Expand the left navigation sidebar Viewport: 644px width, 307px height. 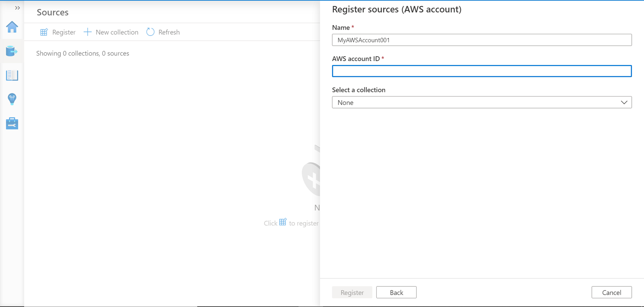pos(17,8)
